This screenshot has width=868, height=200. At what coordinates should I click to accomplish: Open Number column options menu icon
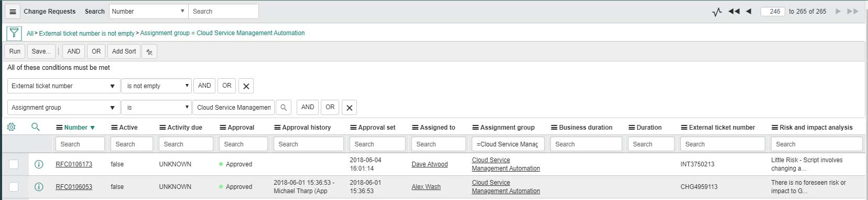point(59,128)
